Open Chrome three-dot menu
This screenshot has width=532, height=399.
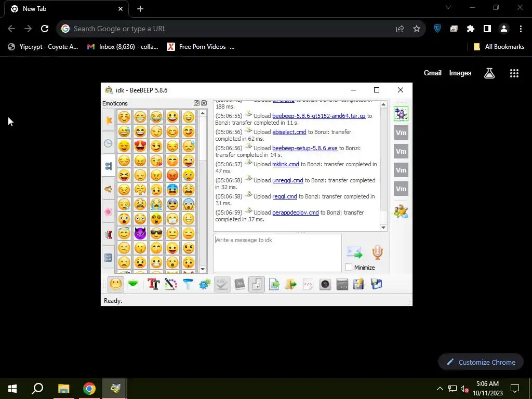click(x=521, y=29)
